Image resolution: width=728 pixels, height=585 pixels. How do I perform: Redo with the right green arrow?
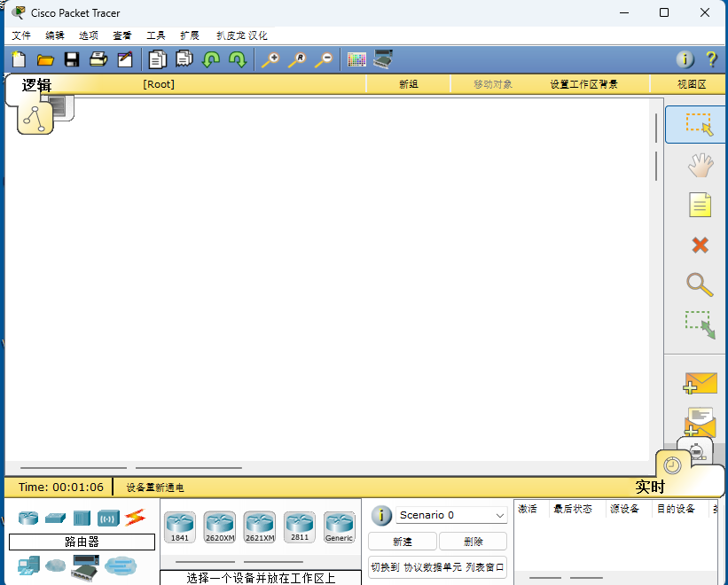(x=238, y=59)
